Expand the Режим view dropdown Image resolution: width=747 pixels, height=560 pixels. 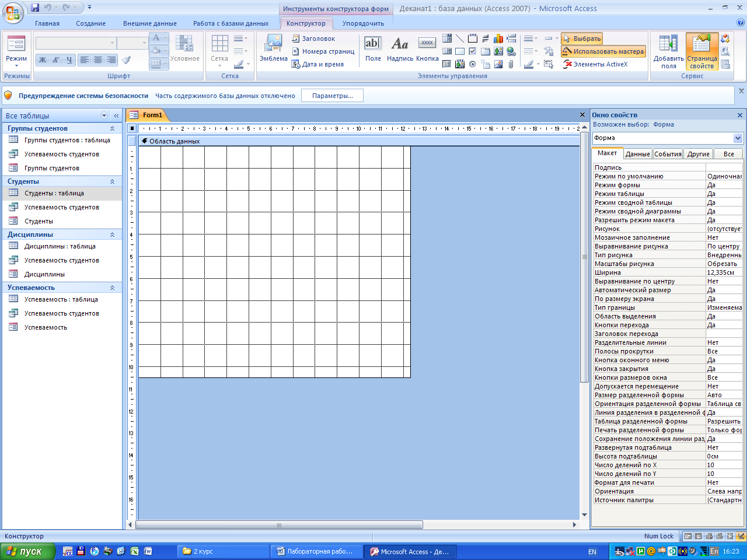[x=16, y=65]
